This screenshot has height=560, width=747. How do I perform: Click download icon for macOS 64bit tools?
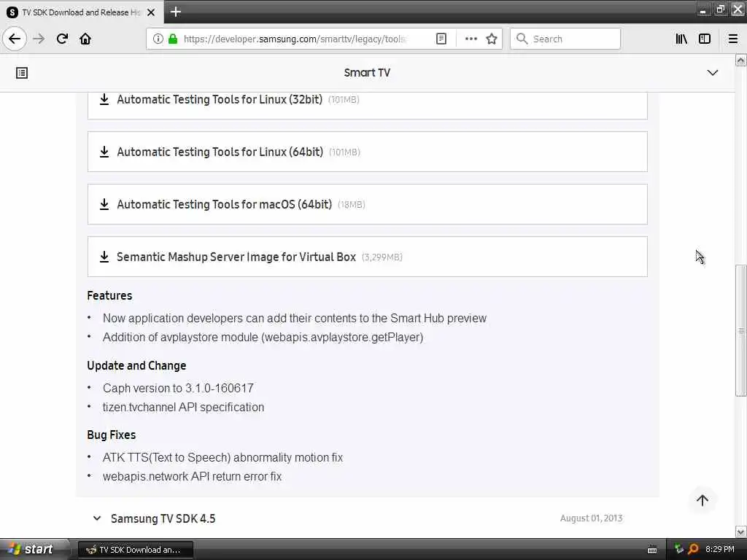pos(104,204)
